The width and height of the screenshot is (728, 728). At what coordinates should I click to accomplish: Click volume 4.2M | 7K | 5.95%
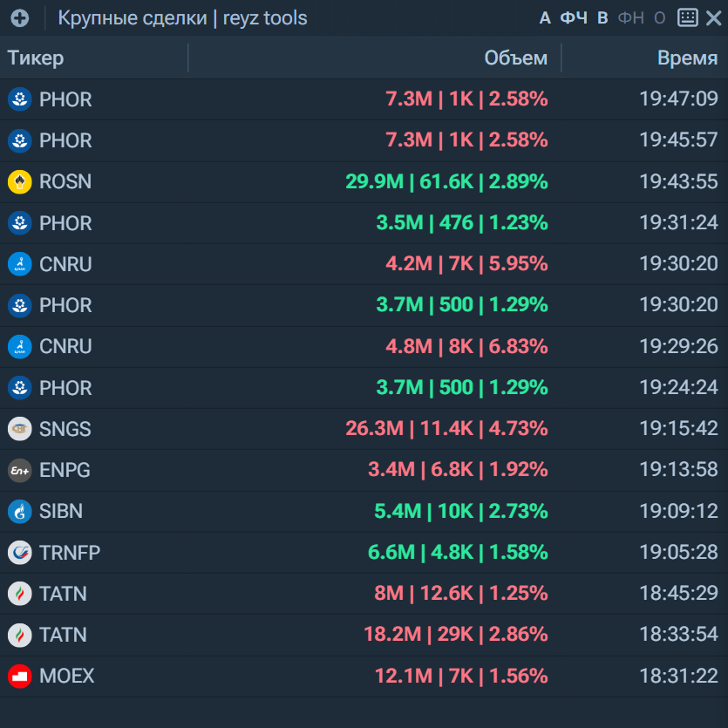click(466, 263)
